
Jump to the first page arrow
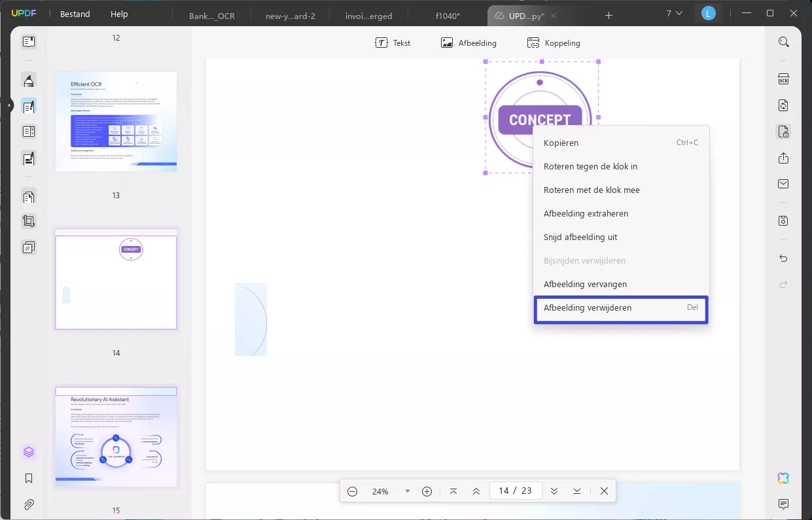tap(453, 491)
